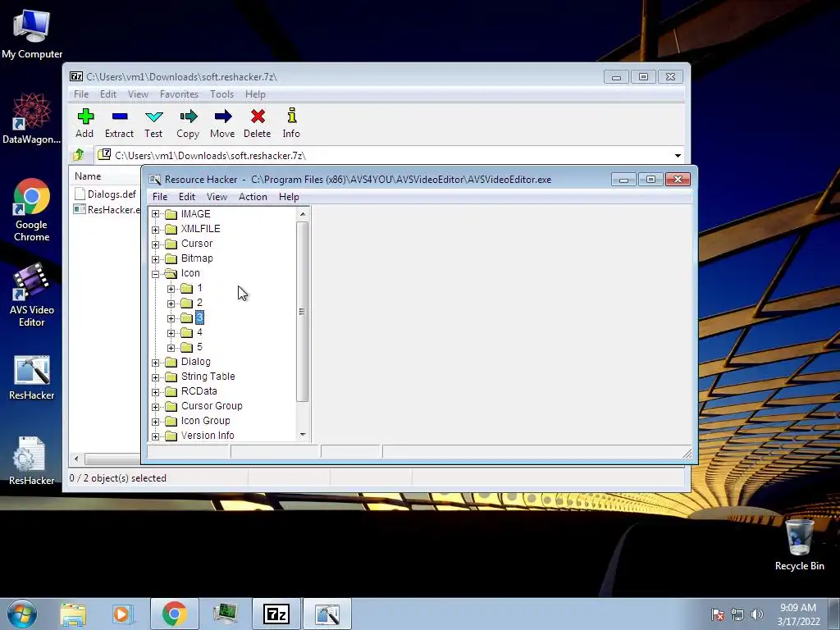
Task: Open the 7-Zip address path dropdown
Action: click(x=678, y=156)
